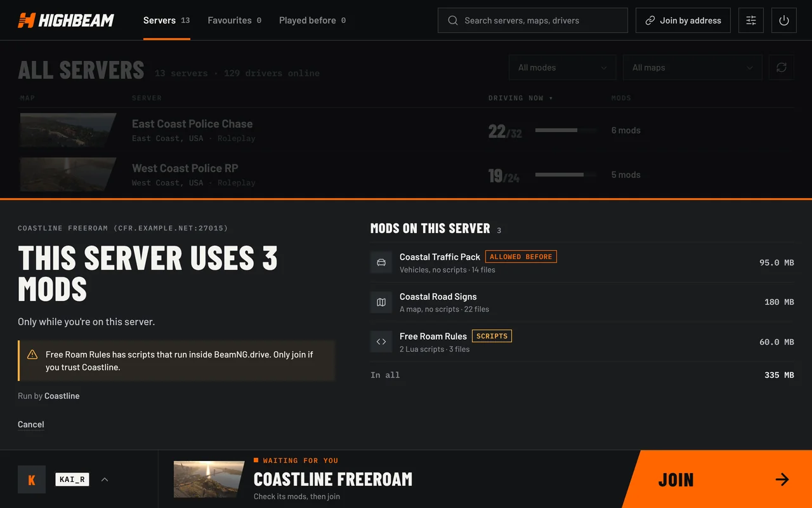Screen dimensions: 812x508
Task: Click the East Coast Police Chase thumbnail
Action: coord(69,130)
